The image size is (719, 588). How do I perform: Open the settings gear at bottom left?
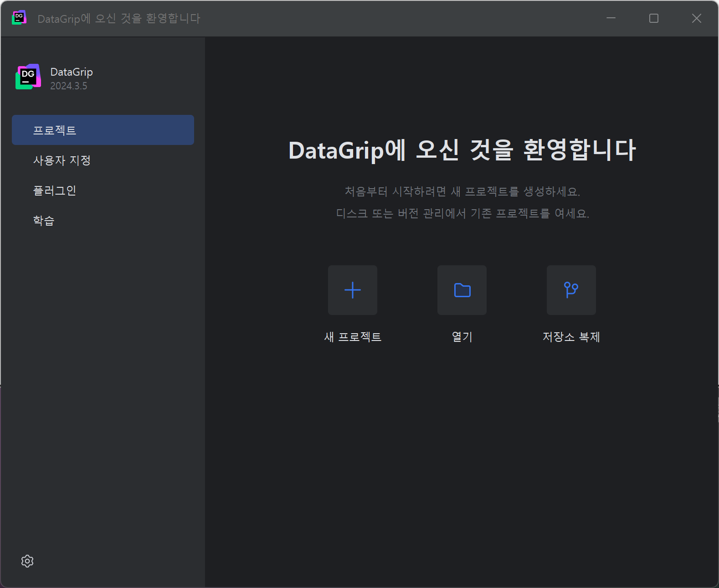point(27,561)
